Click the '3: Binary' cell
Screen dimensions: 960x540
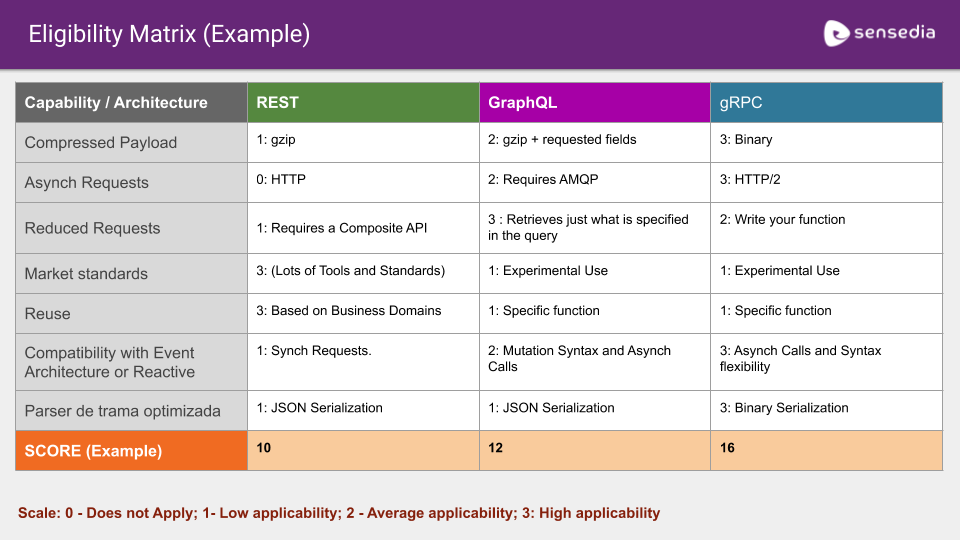(x=827, y=143)
